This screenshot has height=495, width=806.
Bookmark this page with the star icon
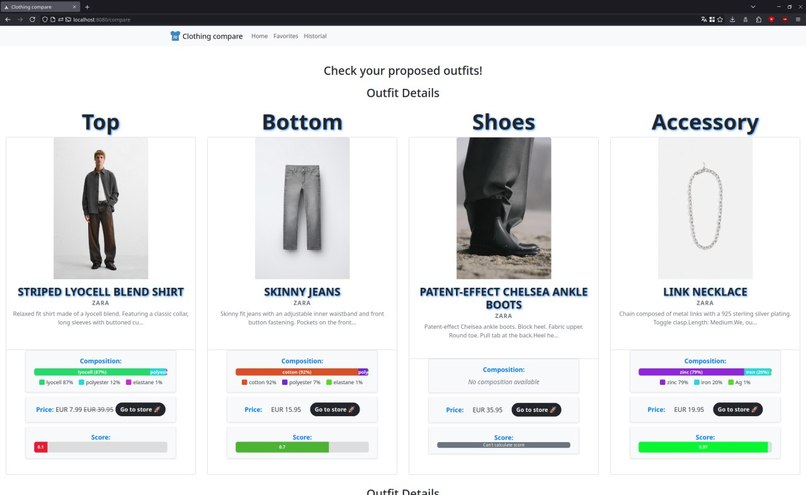click(720, 20)
